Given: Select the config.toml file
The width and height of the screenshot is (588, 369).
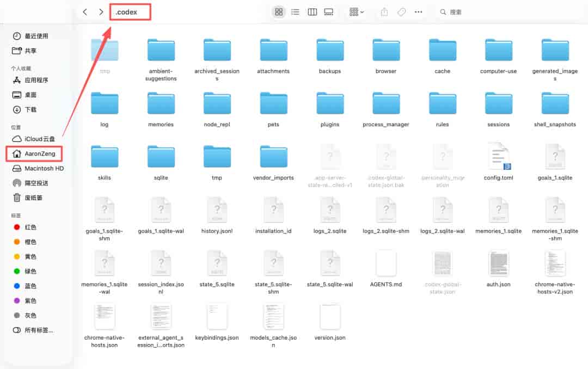Looking at the screenshot, I should [498, 162].
